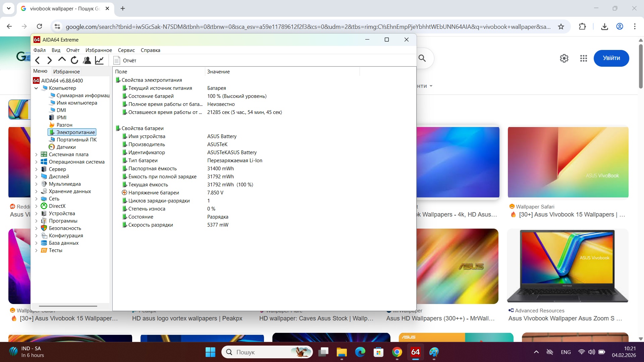Click the Электропитание battery icon
This screenshot has height=362, width=644.
click(53, 132)
